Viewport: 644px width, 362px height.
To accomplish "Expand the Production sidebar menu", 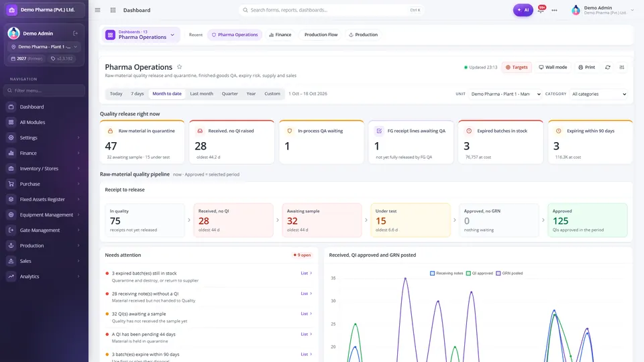I will coord(44,245).
